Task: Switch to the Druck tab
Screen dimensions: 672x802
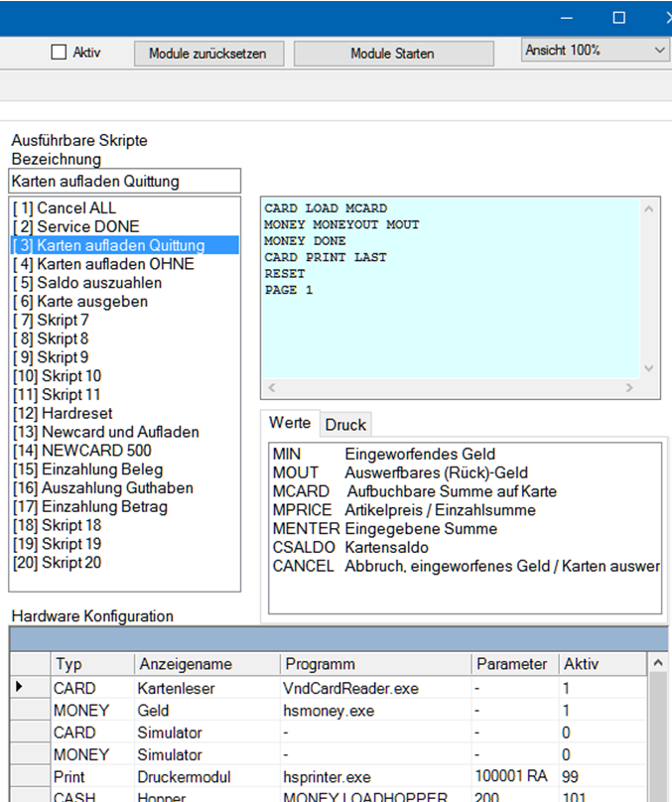Action: coord(345,425)
